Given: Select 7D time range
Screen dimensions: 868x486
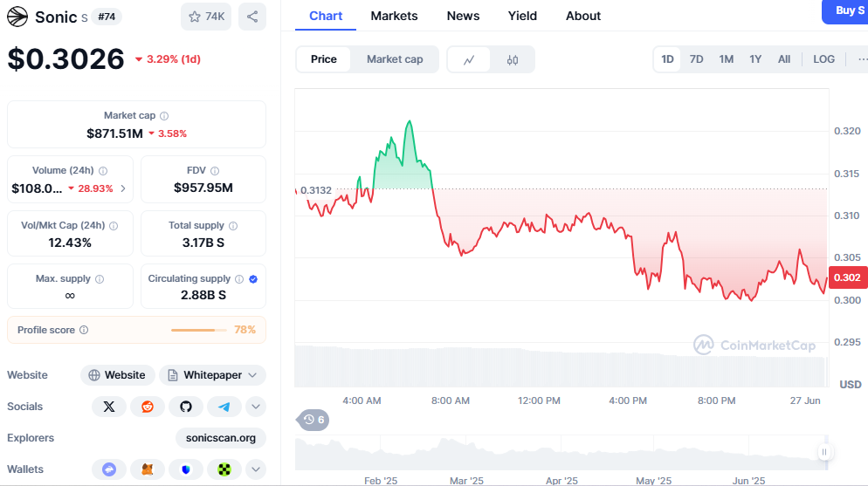Looking at the screenshot, I should [696, 59].
